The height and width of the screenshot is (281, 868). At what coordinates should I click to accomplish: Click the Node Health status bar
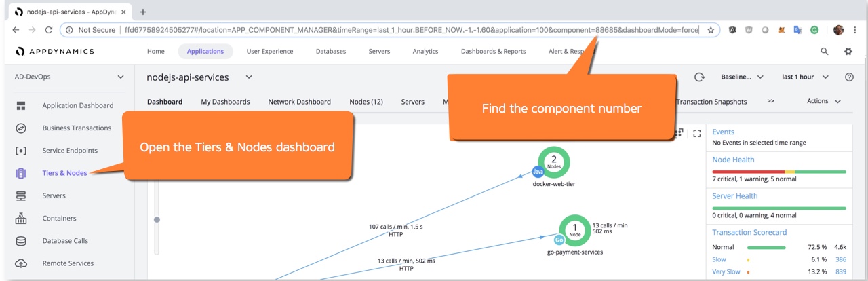pyautogui.click(x=779, y=172)
